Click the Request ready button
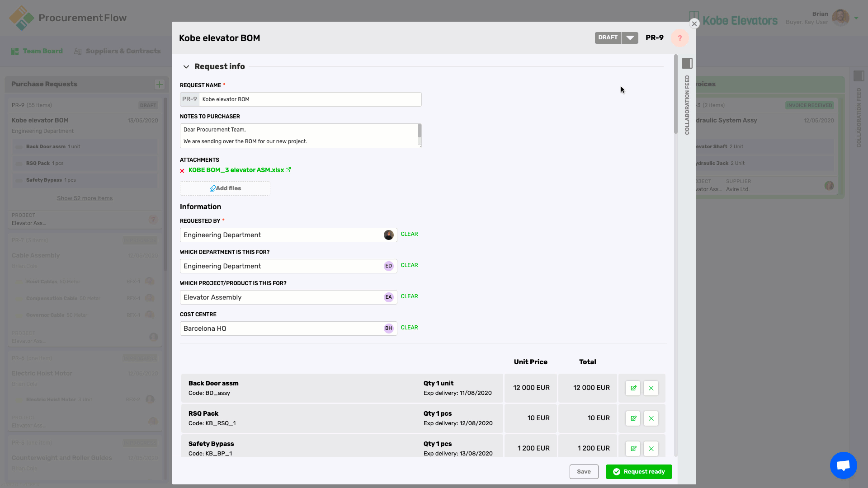868x488 pixels. (x=638, y=471)
